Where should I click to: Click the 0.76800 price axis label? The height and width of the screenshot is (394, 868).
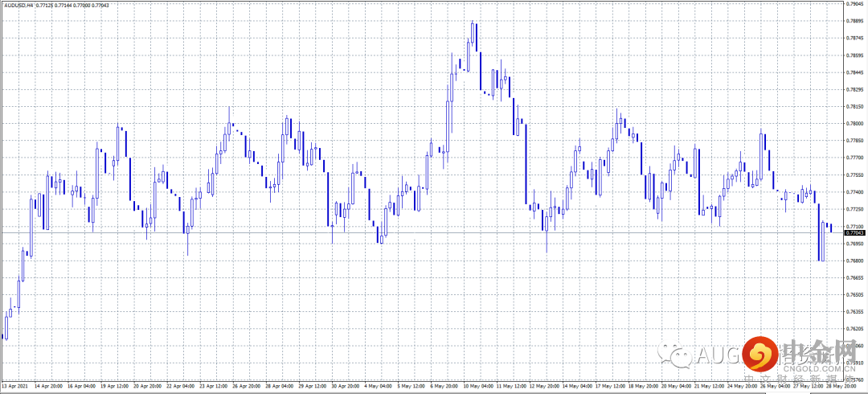tap(856, 261)
